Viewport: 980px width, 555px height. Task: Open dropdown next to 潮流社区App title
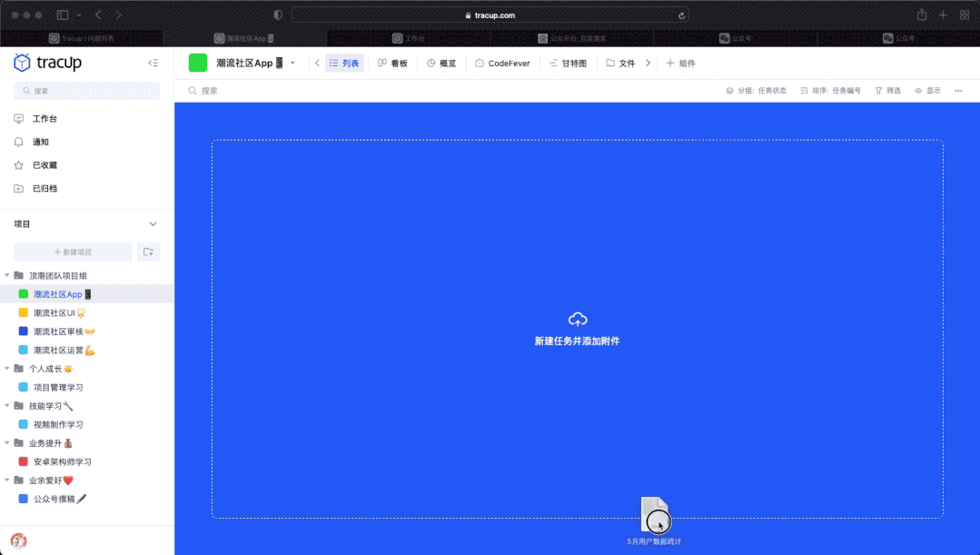tap(292, 63)
